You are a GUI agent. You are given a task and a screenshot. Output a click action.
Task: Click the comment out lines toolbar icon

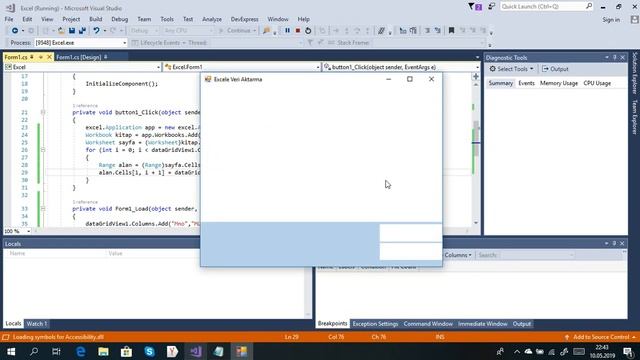point(427,31)
